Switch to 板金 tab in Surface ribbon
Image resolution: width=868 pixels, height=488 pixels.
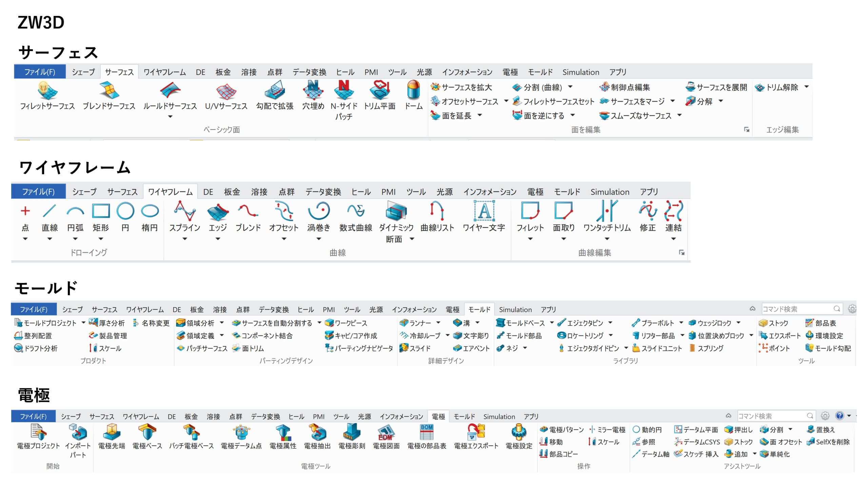click(x=223, y=72)
